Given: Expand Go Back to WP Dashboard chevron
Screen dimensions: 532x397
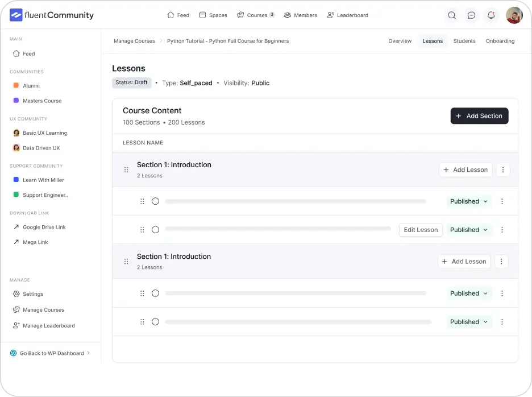Looking at the screenshot, I should click(90, 353).
